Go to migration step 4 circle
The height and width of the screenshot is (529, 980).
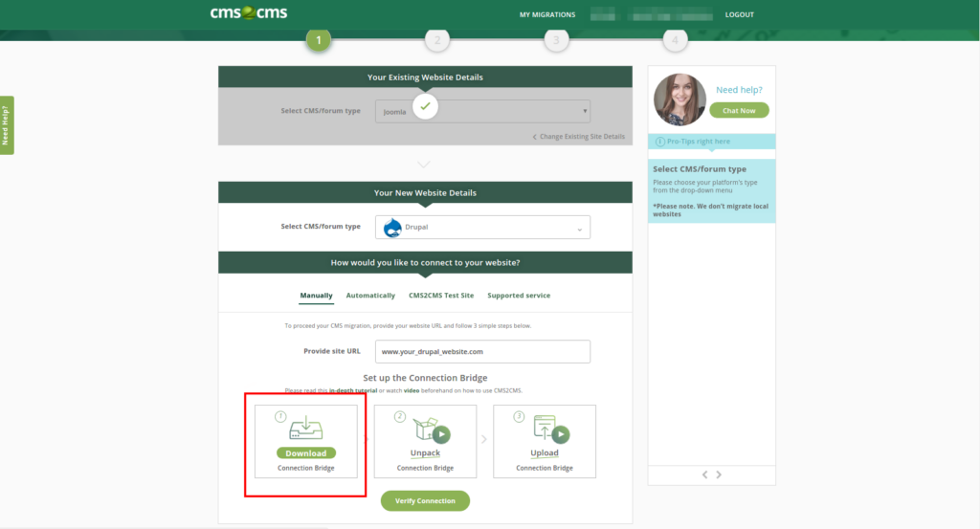coord(675,40)
